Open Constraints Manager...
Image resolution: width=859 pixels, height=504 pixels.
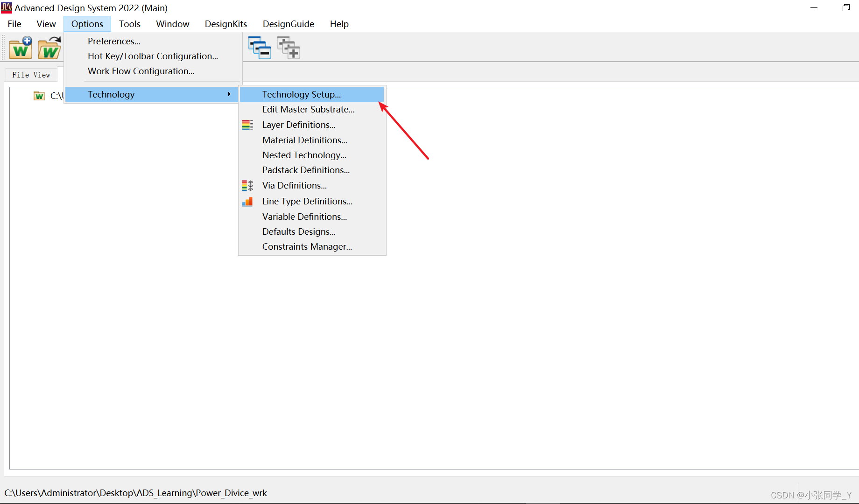pyautogui.click(x=312, y=246)
